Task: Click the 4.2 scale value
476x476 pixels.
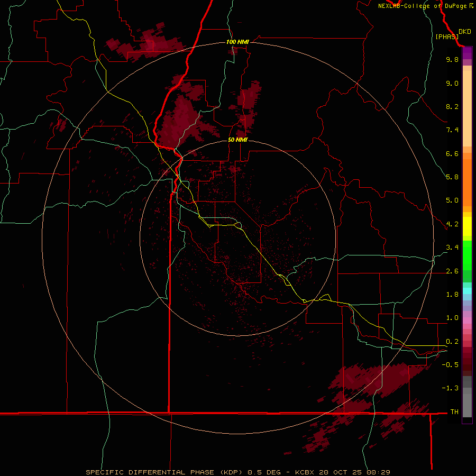Action: tap(452, 224)
